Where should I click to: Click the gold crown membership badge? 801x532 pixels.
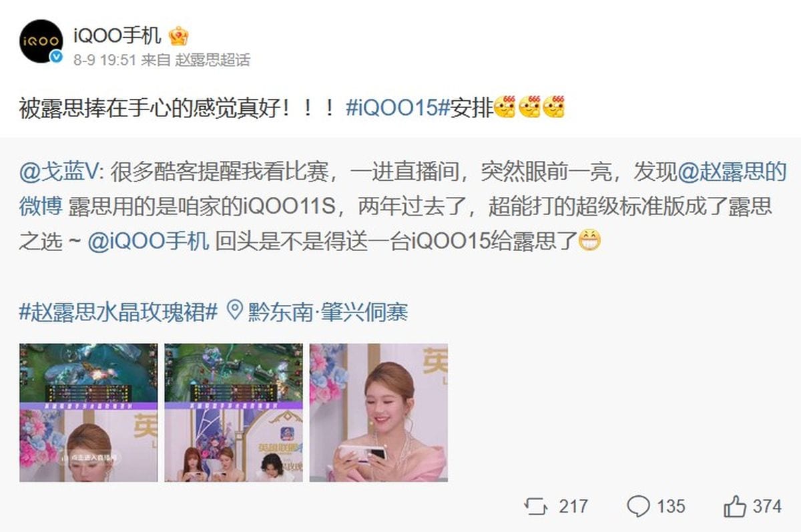(x=178, y=35)
